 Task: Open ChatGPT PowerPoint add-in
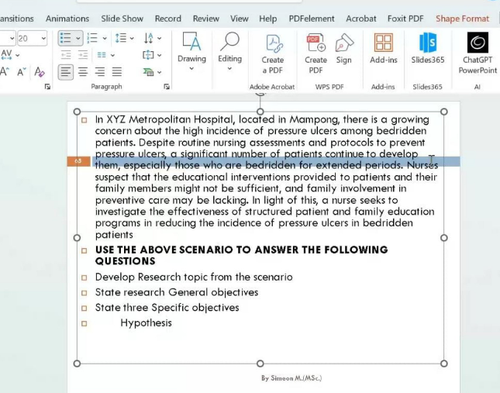pos(478,53)
